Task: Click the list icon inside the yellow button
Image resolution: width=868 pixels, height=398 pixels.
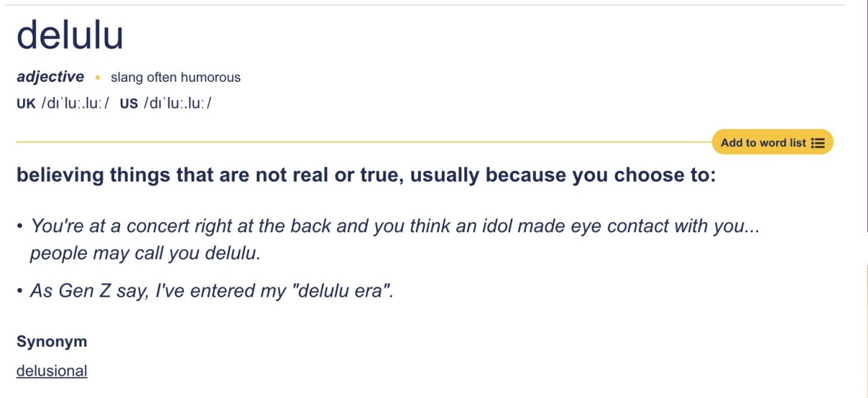Action: [818, 143]
